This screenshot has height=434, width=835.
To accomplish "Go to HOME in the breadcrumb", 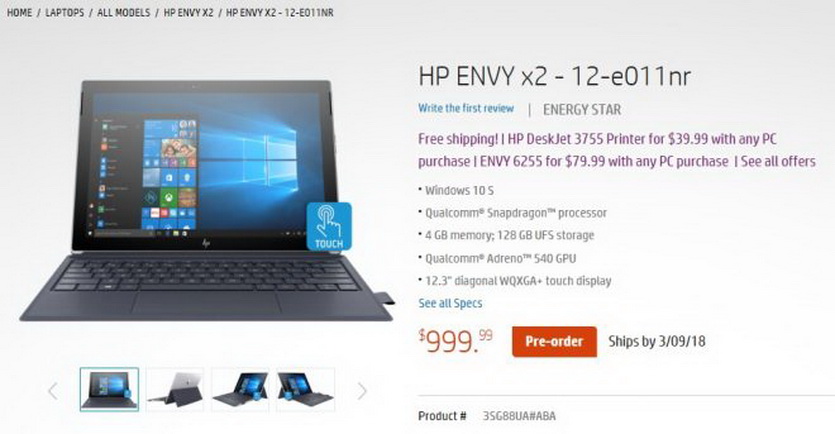I will 19,12.
